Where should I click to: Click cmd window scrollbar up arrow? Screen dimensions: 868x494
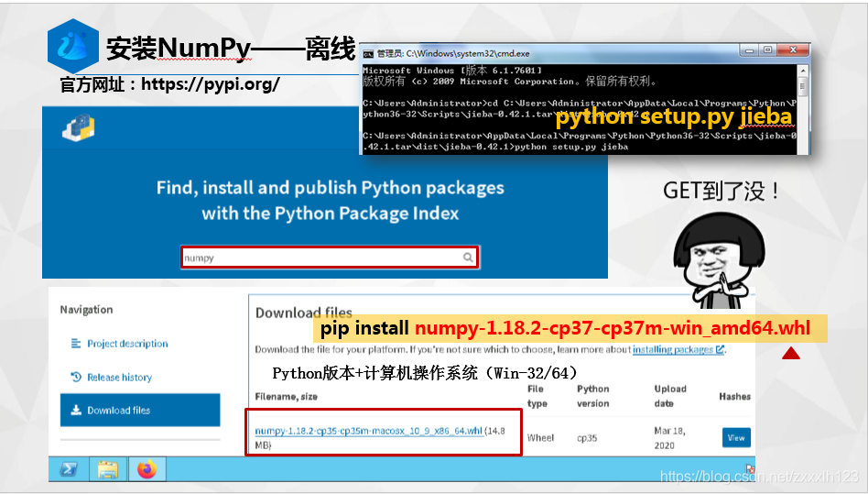pyautogui.click(x=803, y=71)
